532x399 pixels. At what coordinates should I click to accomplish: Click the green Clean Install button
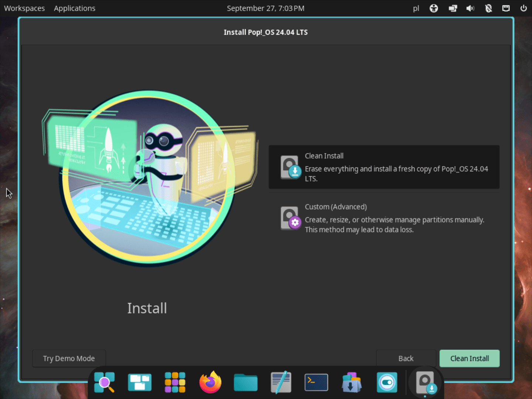(470, 358)
